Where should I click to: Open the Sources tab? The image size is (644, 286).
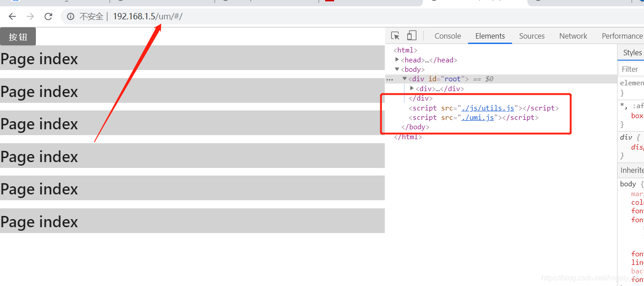pos(532,36)
